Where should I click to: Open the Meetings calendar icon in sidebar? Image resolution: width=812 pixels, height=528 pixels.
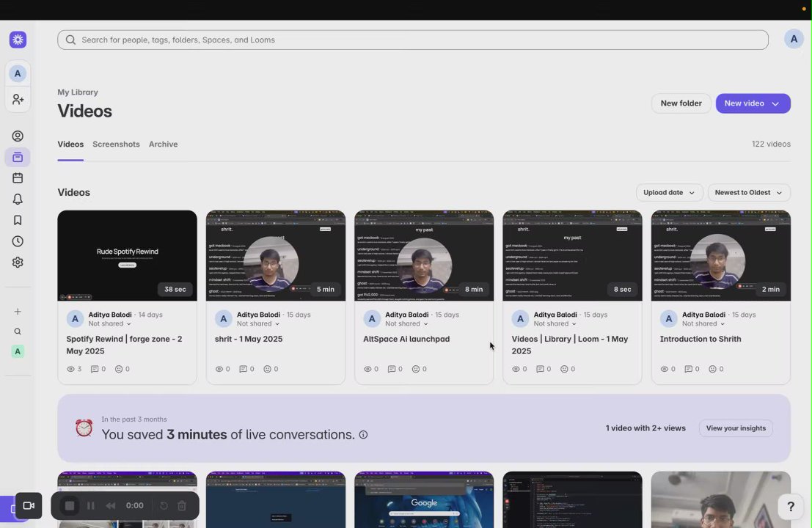pyautogui.click(x=18, y=178)
